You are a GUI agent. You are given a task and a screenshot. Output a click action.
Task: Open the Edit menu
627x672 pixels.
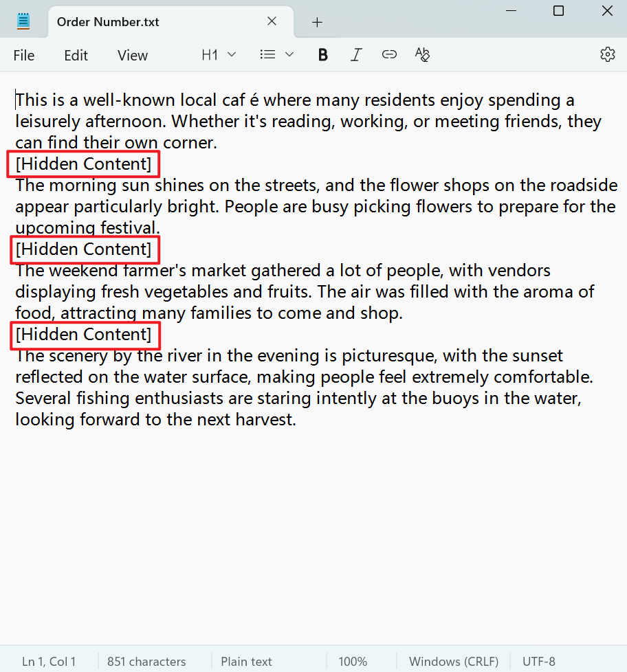click(x=76, y=55)
